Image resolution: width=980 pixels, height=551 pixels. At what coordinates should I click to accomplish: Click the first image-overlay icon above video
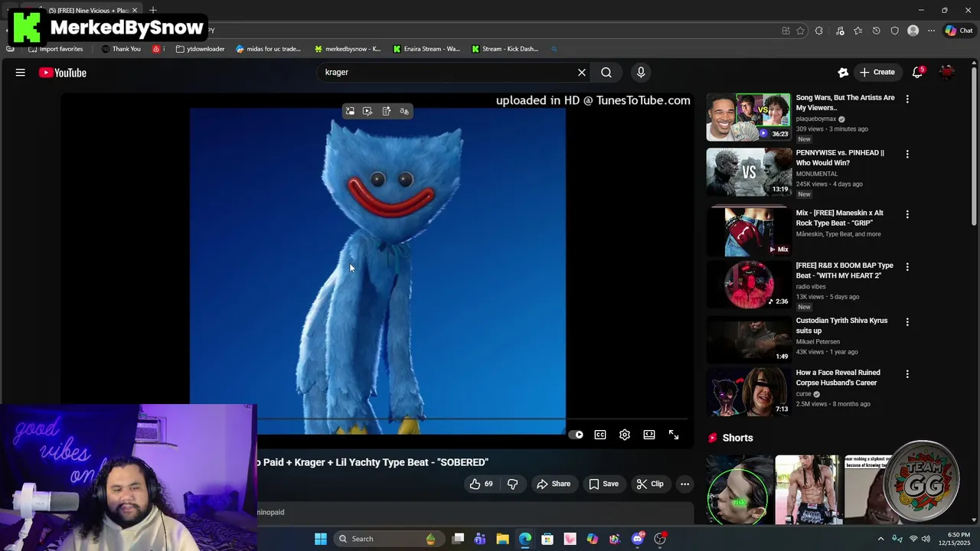[x=350, y=112]
